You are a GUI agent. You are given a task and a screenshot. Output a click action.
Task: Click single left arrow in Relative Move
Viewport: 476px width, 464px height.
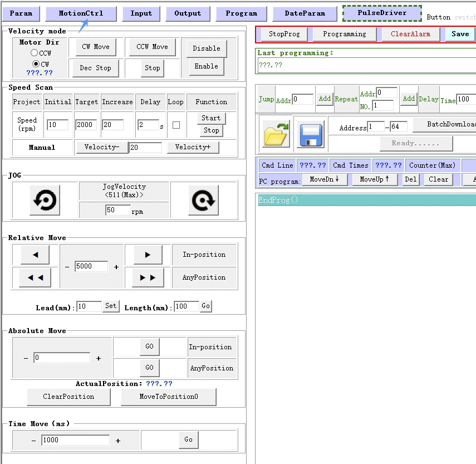pyautogui.click(x=35, y=255)
